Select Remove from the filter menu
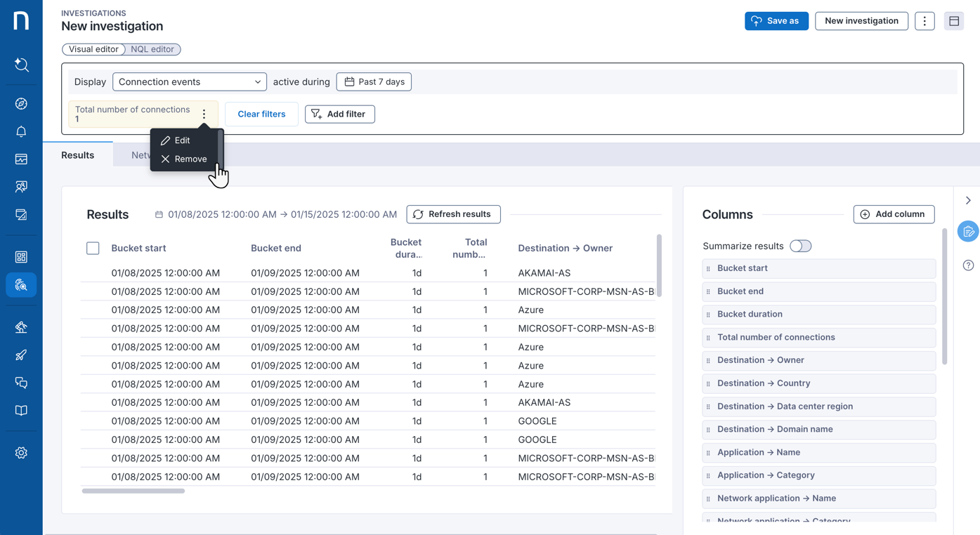This screenshot has height=535, width=980. (x=184, y=159)
